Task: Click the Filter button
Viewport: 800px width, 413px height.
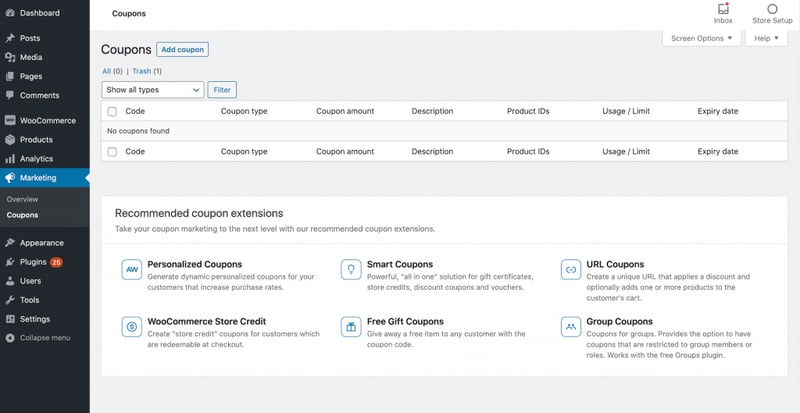Action: 222,90
